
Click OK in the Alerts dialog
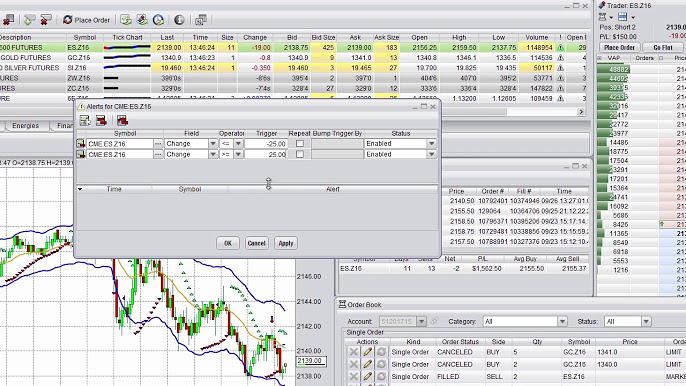[x=228, y=243]
